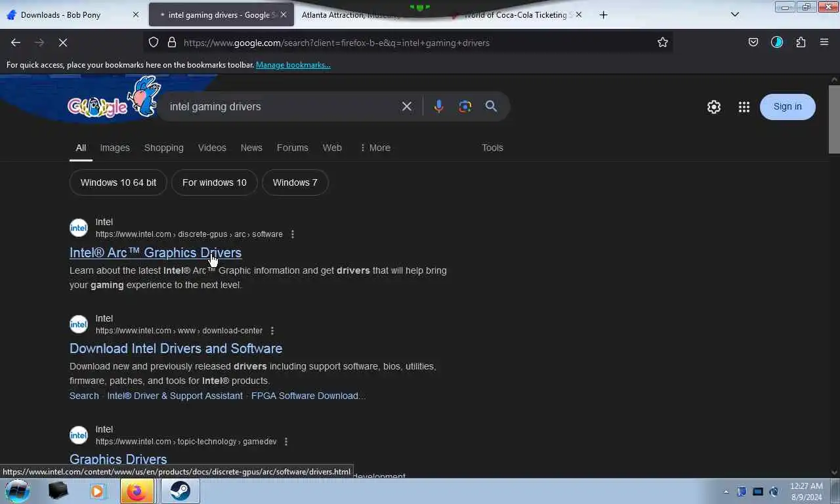
Task: Close the intel gaming drivers tab
Action: [x=283, y=14]
